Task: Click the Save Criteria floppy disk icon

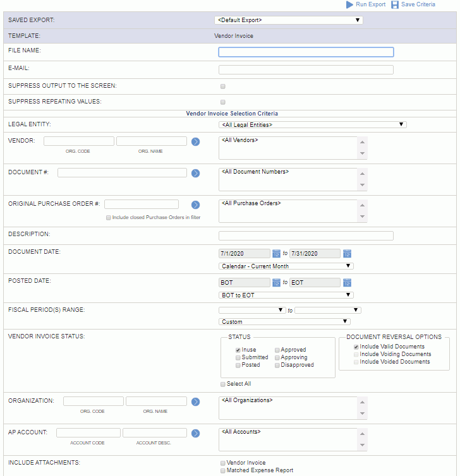Action: (x=395, y=4)
